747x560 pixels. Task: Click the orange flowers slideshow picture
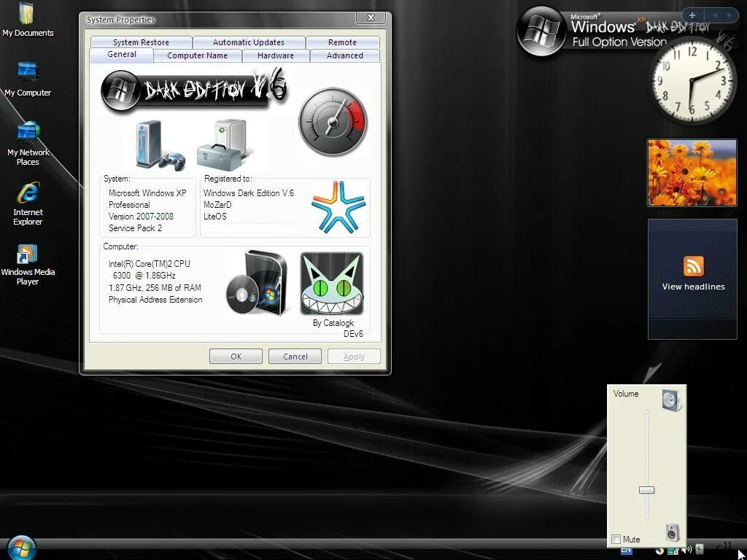[x=692, y=172]
